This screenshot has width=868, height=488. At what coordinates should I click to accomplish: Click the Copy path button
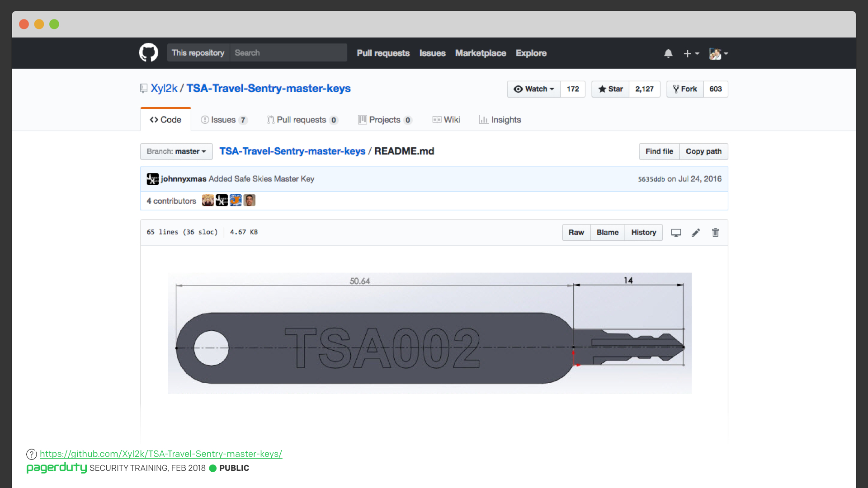click(x=703, y=151)
